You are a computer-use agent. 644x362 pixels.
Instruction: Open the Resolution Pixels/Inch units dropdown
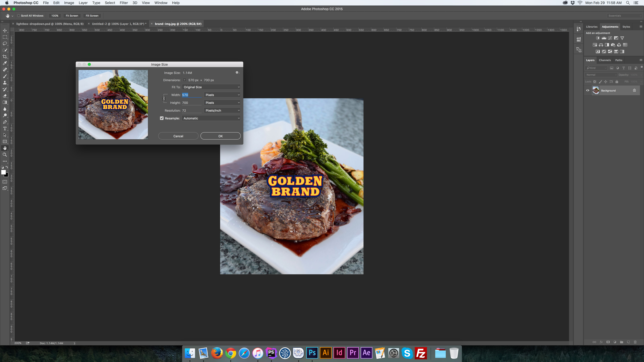(x=222, y=110)
